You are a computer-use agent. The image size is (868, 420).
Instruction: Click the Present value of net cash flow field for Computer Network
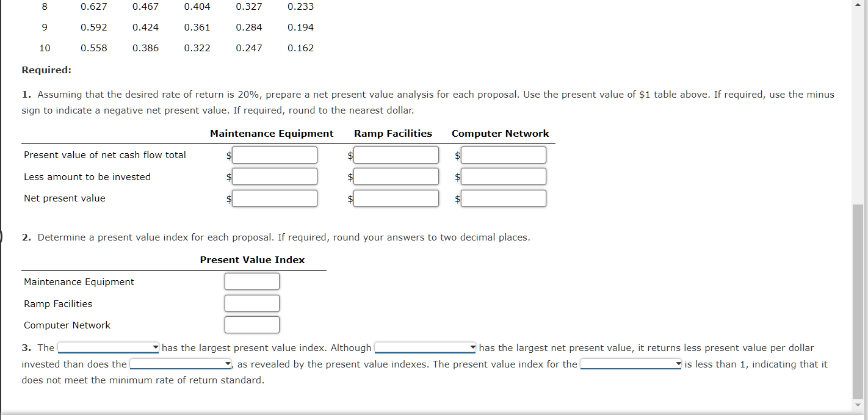(503, 154)
